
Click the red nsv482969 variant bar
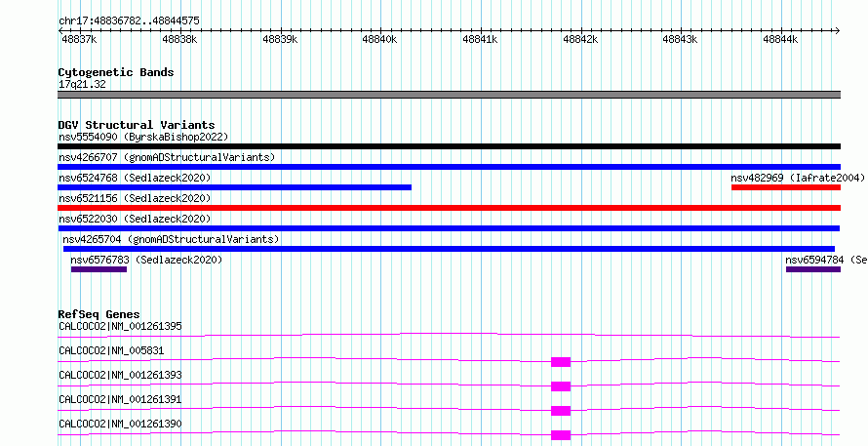786,187
